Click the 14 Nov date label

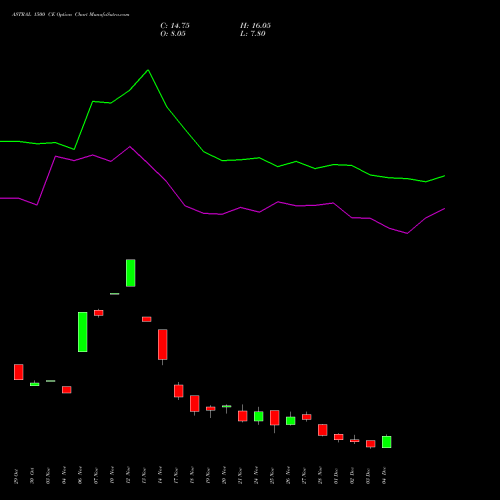(160, 476)
